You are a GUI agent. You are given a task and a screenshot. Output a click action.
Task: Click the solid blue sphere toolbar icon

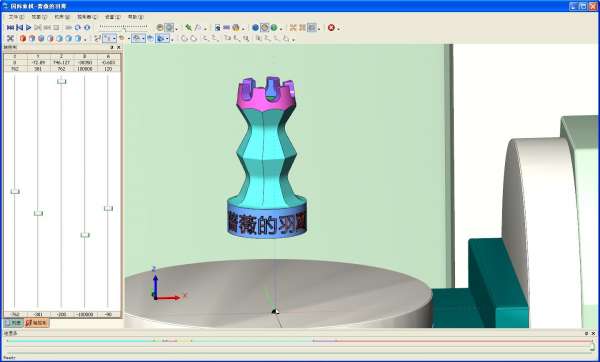[x=255, y=28]
